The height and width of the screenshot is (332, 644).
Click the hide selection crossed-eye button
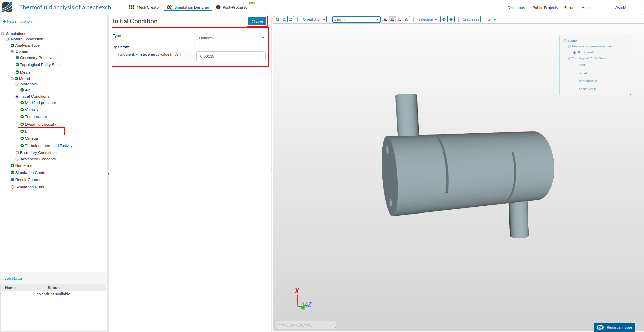444,19
